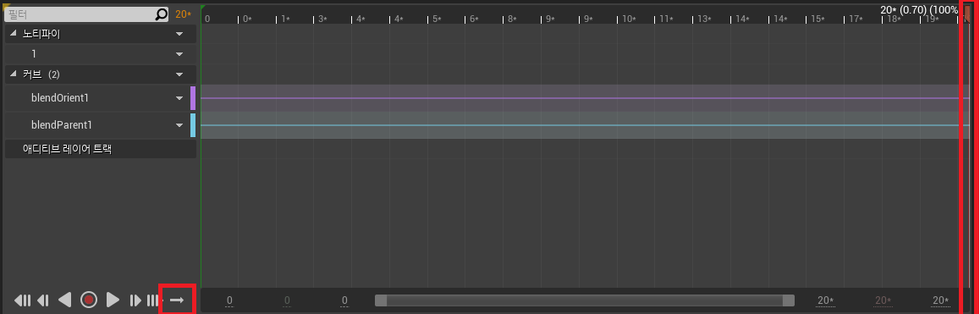Image resolution: width=980 pixels, height=314 pixels.
Task: Click the magnifier search icon in filter box
Action: point(162,14)
